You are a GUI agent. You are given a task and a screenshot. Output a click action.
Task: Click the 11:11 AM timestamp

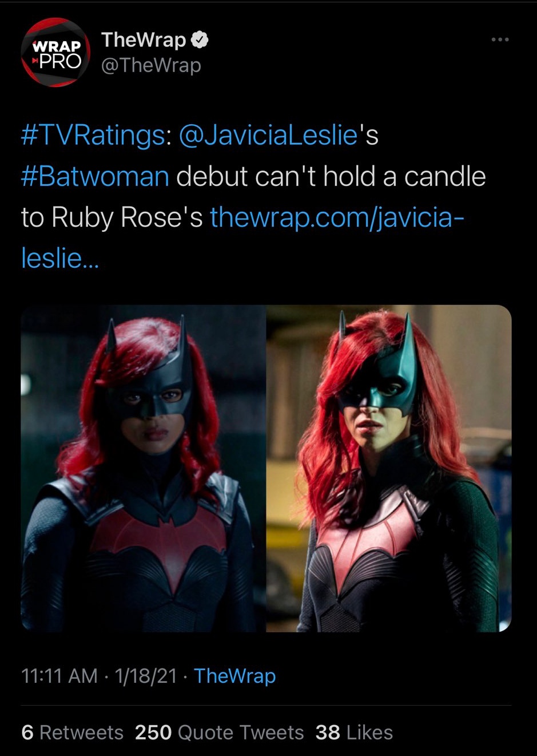pos(59,676)
